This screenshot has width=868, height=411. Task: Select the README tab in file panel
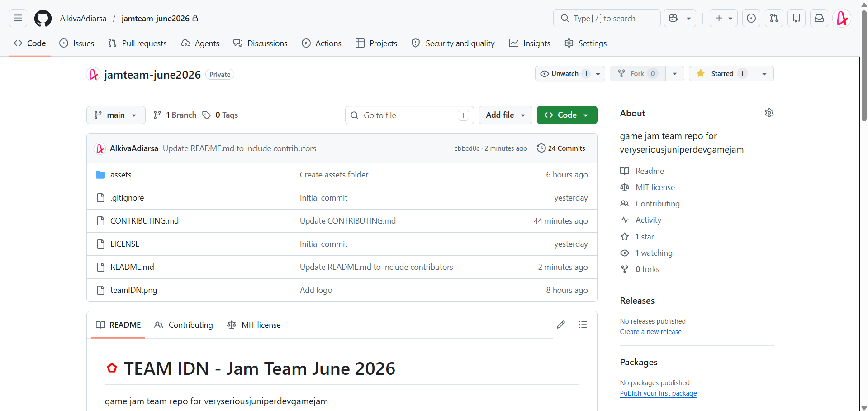[x=119, y=325]
